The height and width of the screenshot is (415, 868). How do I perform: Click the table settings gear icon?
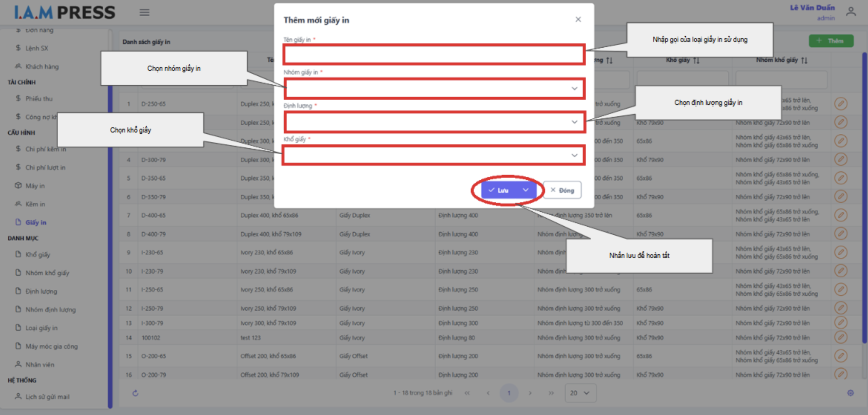(850, 393)
